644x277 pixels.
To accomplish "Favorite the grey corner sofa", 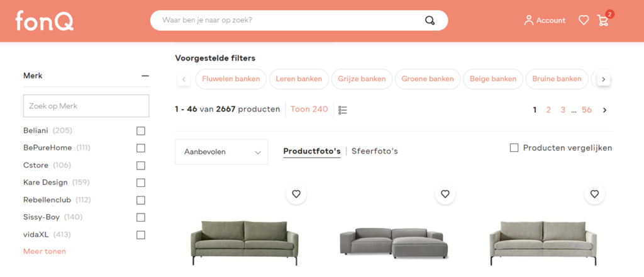I will pos(445,194).
